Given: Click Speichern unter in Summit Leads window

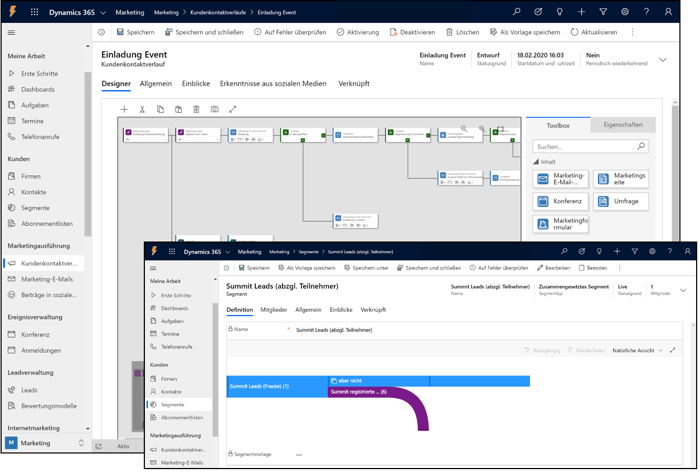Looking at the screenshot, I should coord(367,268).
